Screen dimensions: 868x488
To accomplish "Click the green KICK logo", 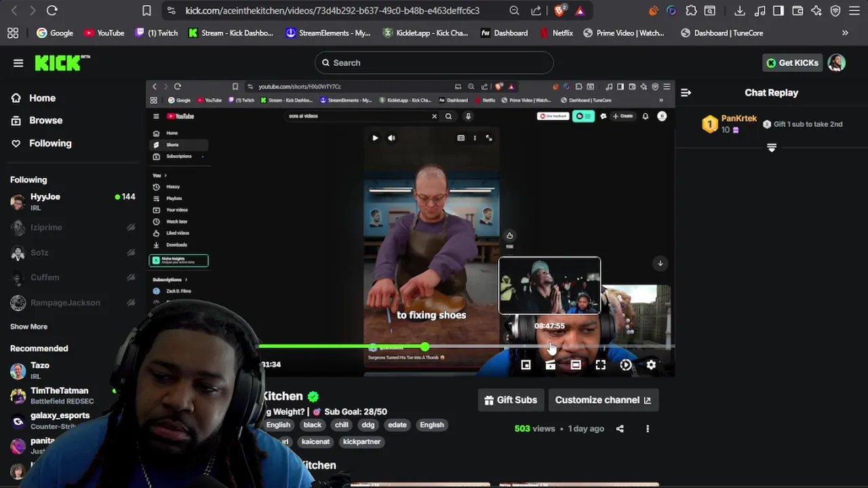I will (62, 63).
